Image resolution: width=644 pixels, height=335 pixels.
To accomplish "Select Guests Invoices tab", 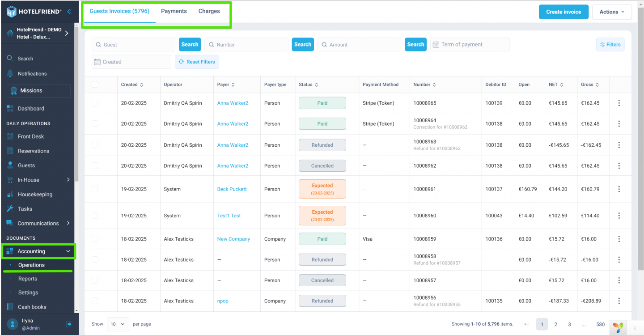I will coord(119,11).
